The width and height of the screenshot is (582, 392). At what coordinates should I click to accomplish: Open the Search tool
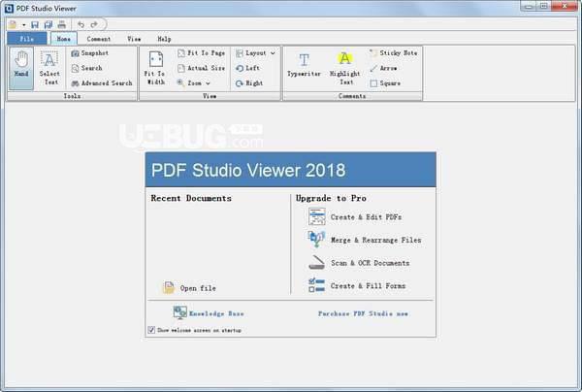coord(86,68)
